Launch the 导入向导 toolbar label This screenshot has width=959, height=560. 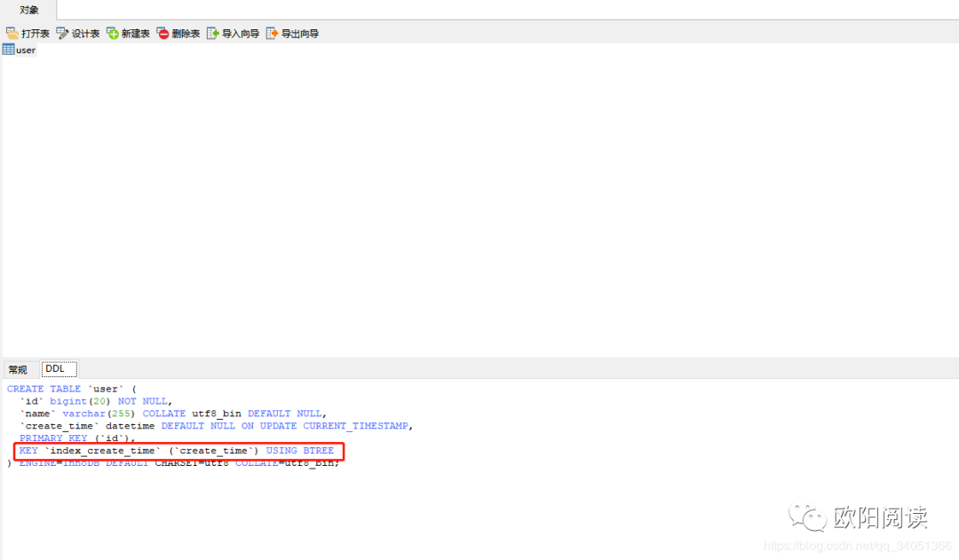coord(241,34)
